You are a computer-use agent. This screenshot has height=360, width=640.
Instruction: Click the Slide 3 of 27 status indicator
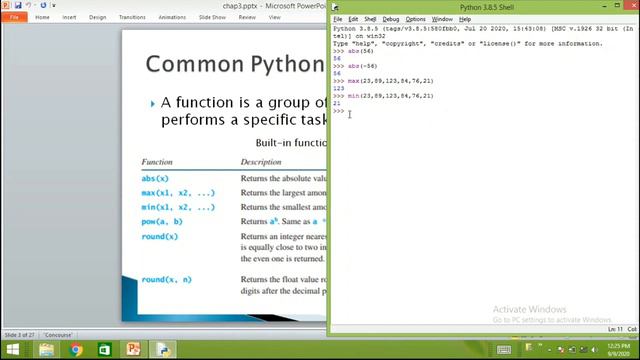point(19,335)
